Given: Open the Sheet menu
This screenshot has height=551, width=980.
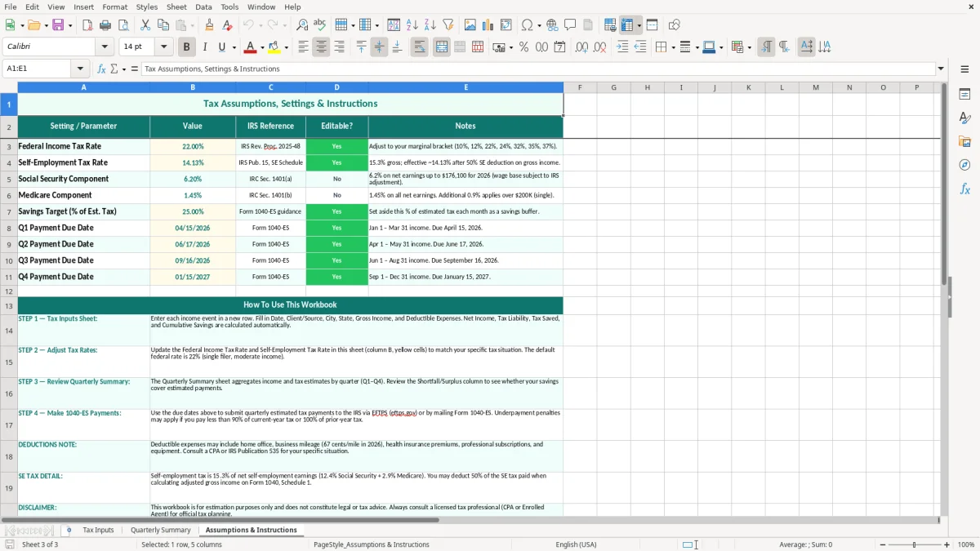Looking at the screenshot, I should 176,7.
